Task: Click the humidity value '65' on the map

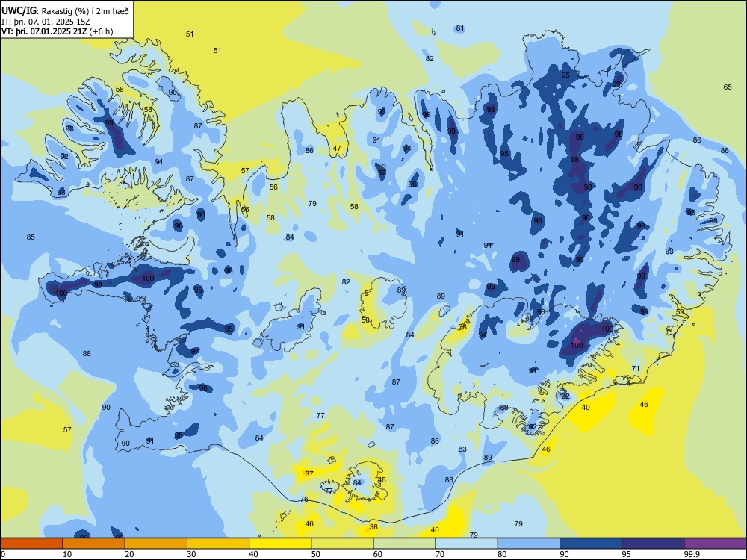Action: pyautogui.click(x=728, y=87)
